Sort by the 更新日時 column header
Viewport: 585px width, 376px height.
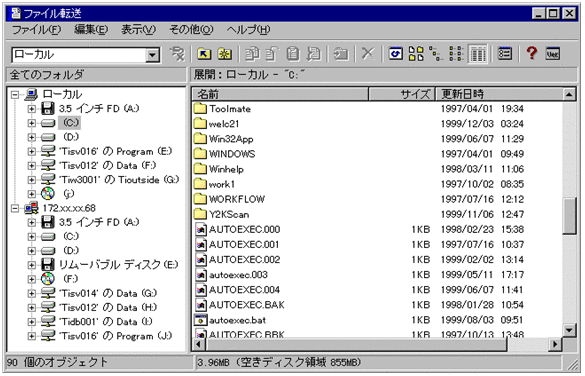coord(499,94)
